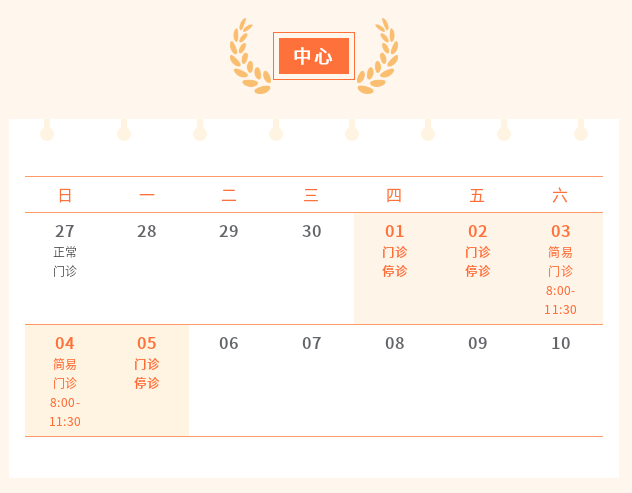
Task: Select date 10 on the calendar
Action: click(561, 344)
